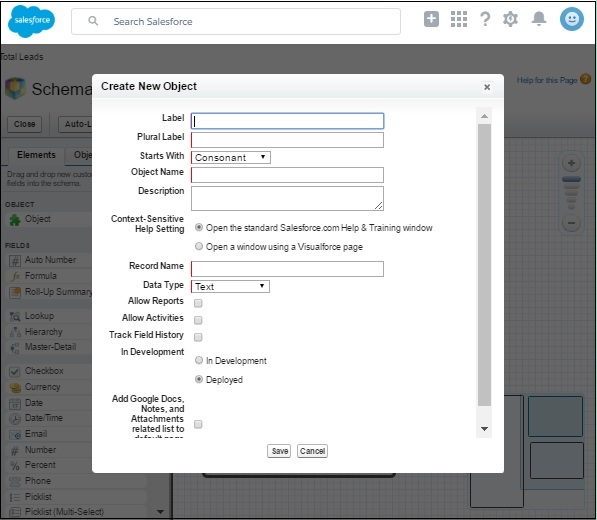This screenshot has width=597, height=520.
Task: Open the global create plus icon
Action: [x=431, y=19]
